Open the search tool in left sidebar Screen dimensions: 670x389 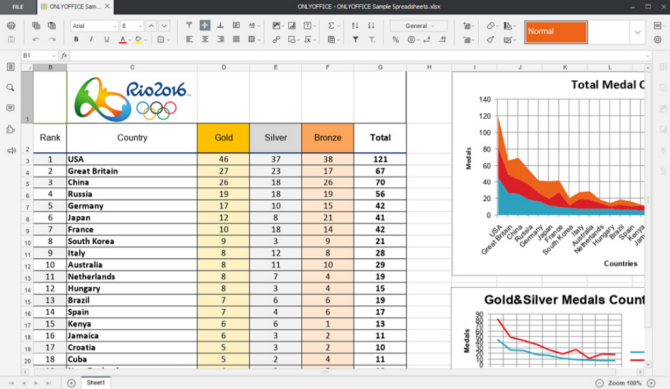10,88
